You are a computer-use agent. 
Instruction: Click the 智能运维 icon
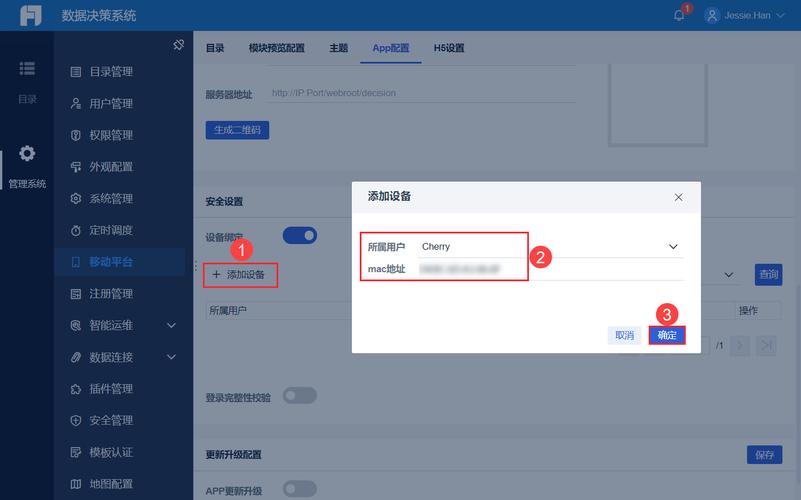pyautogui.click(x=76, y=325)
